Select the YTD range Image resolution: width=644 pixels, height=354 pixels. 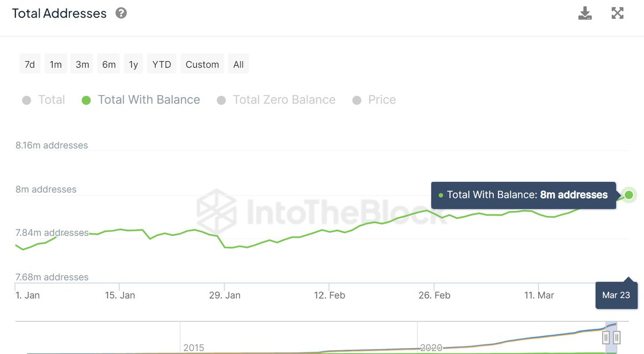tap(162, 64)
